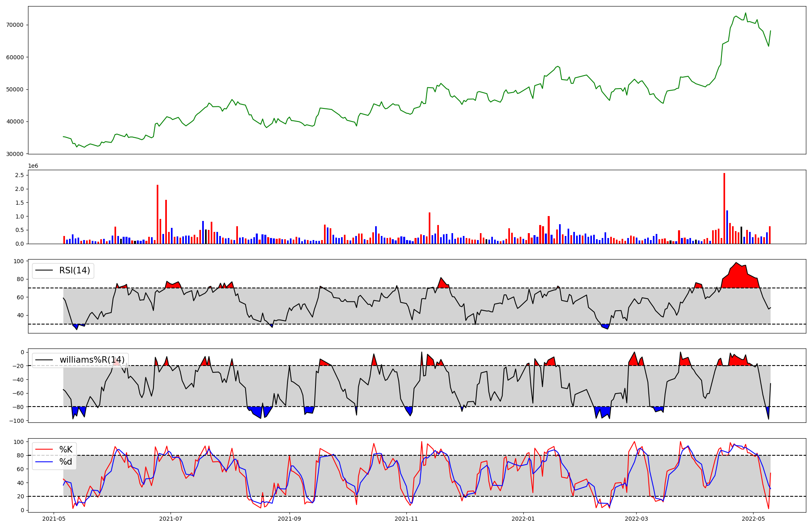This screenshot has width=812, height=528.
Task: Click the -100 Williams %R axis label
Action: 17,420
